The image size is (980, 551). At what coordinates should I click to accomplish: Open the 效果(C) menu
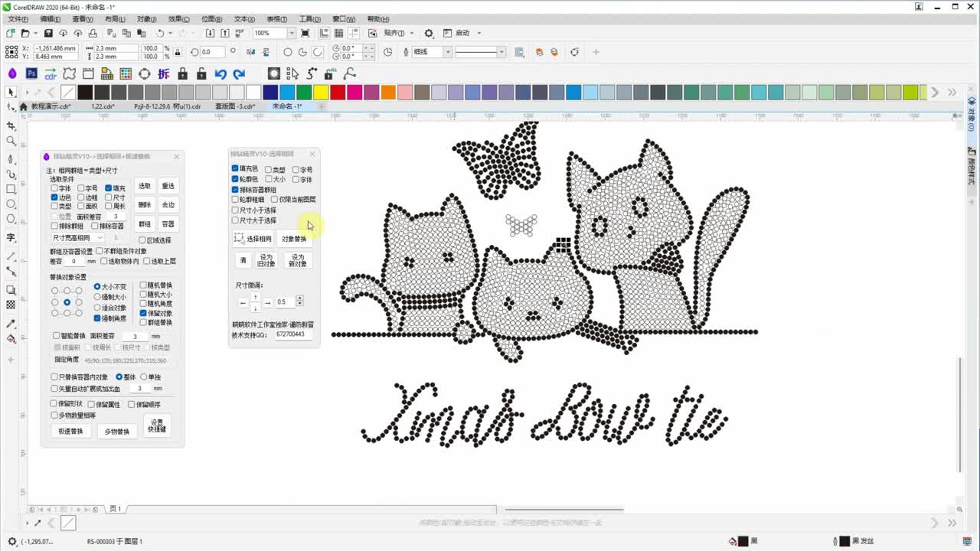[x=178, y=19]
